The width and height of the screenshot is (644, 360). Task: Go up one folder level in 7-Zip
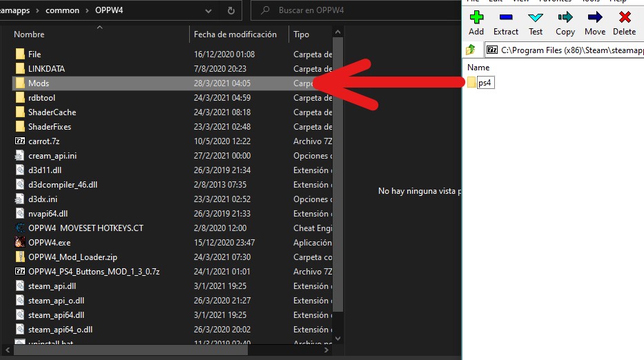[471, 50]
